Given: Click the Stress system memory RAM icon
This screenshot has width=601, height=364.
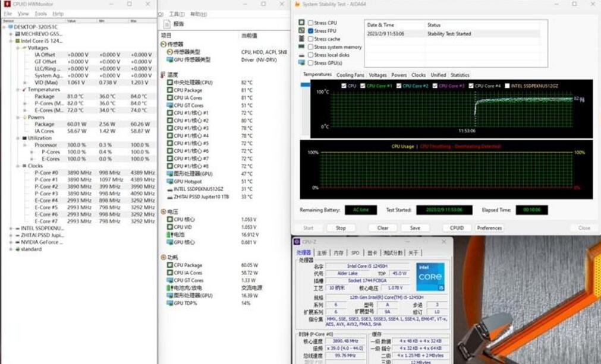Looking at the screenshot, I should 302,47.
